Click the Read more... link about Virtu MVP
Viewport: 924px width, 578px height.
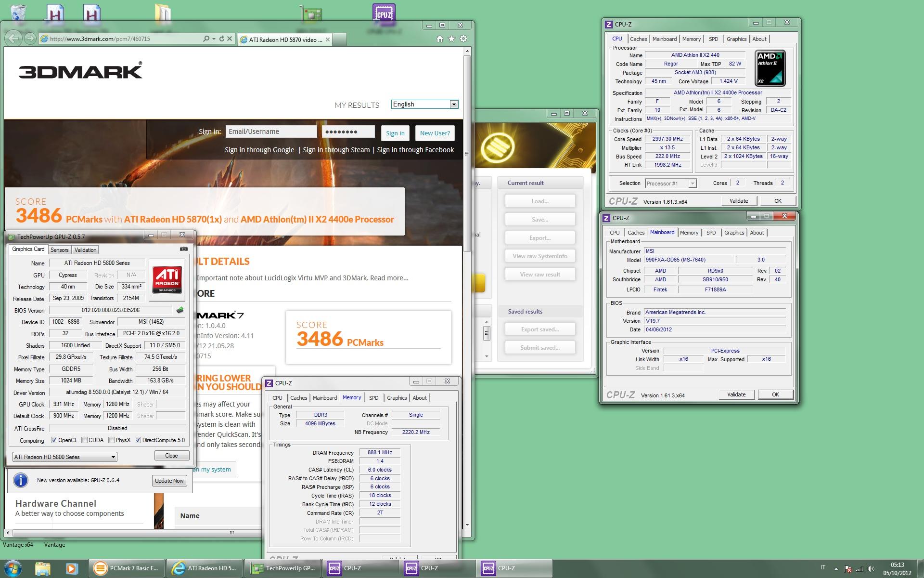[x=389, y=278]
